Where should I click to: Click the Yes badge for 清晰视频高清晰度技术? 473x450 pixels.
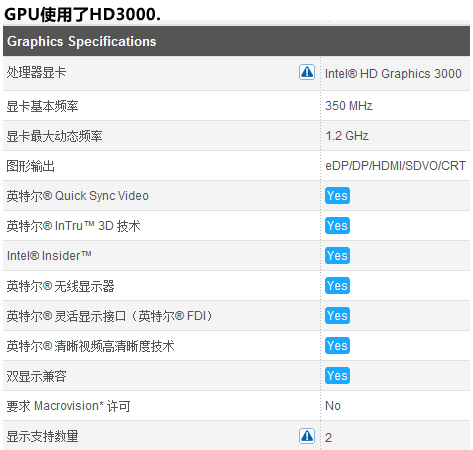pyautogui.click(x=337, y=346)
